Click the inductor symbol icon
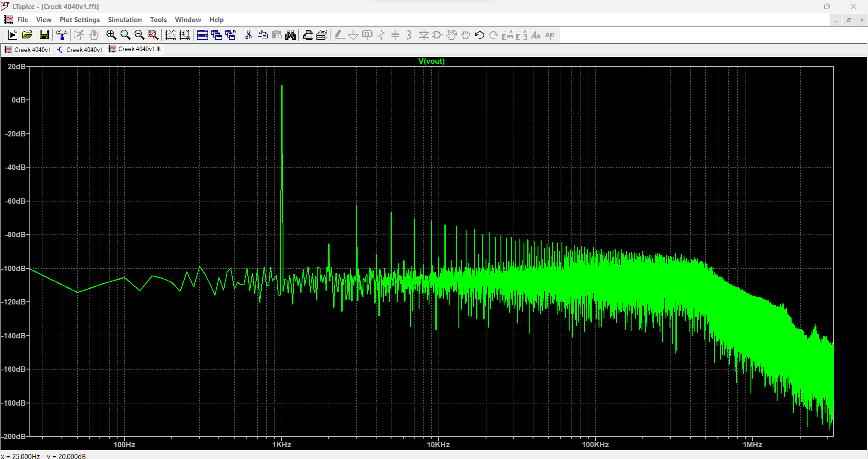This screenshot has width=868, height=459. click(409, 35)
